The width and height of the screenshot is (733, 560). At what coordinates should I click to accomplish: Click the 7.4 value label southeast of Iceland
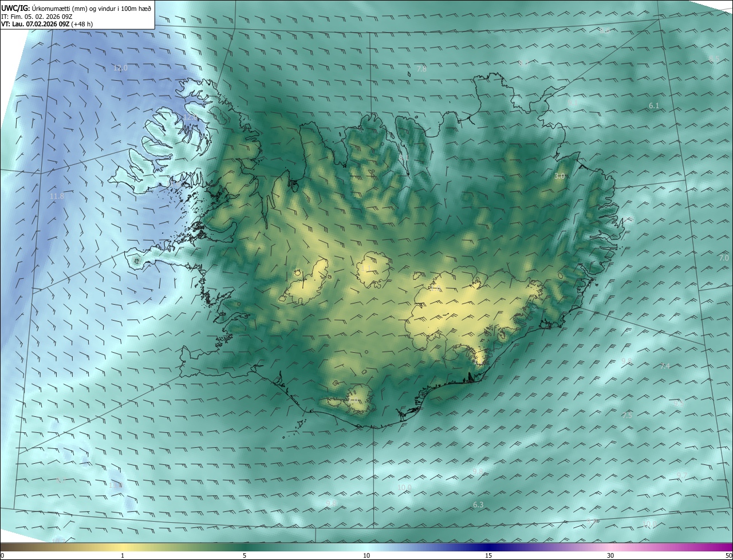665,366
